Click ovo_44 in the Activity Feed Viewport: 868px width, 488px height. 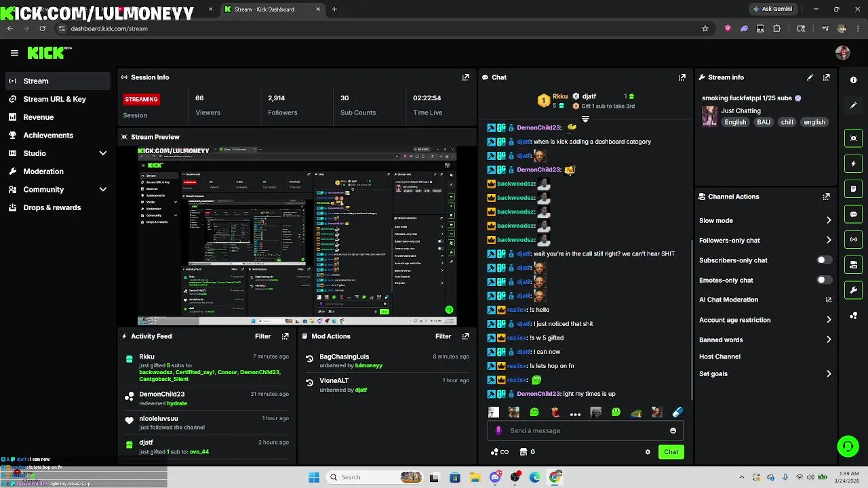[199, 451]
